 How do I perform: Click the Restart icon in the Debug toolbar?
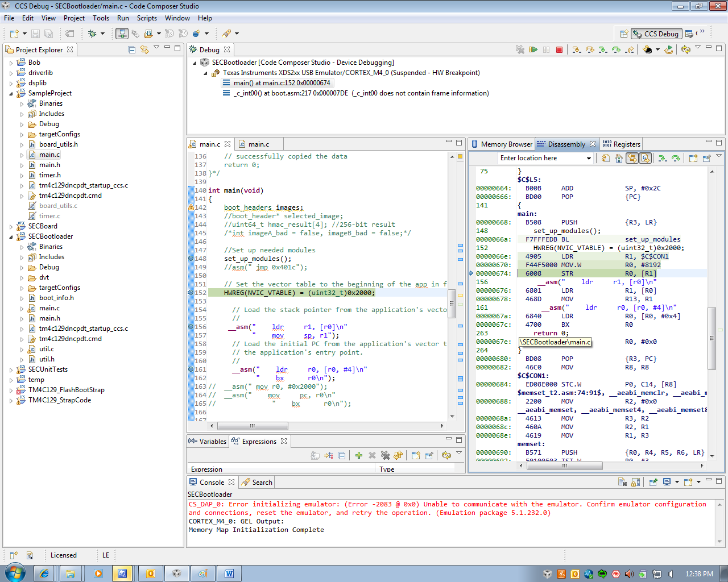[668, 49]
